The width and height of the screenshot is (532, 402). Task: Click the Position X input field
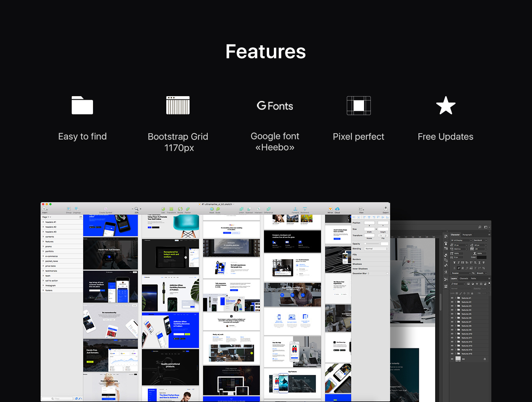(369, 223)
